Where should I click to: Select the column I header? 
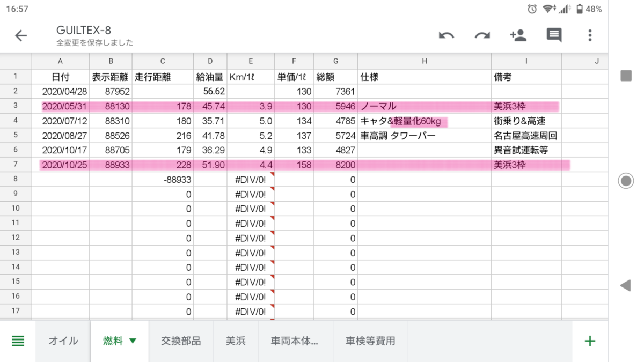526,61
